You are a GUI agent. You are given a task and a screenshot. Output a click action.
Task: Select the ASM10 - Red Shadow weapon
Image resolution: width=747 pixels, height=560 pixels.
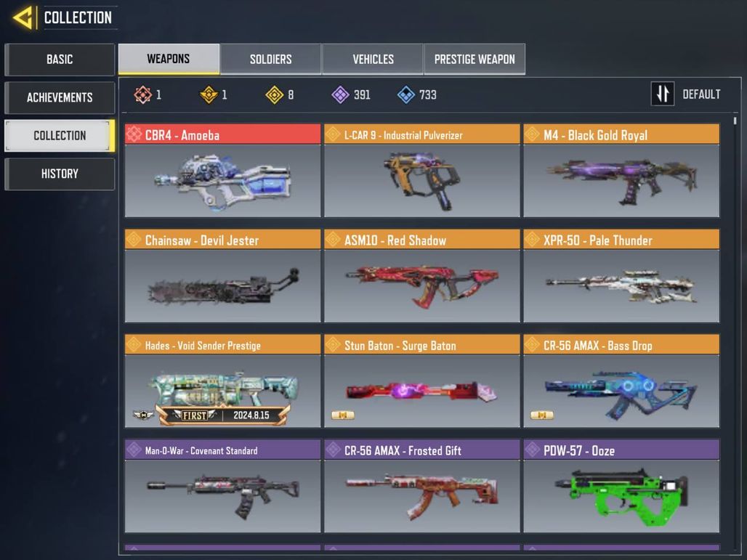click(x=421, y=276)
